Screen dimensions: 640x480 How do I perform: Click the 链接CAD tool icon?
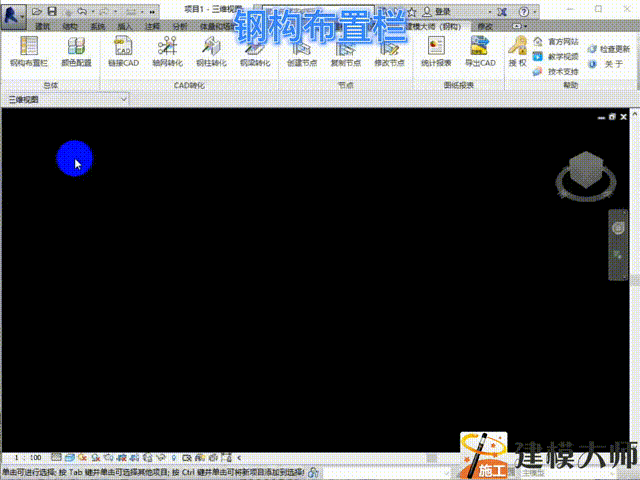tap(124, 50)
